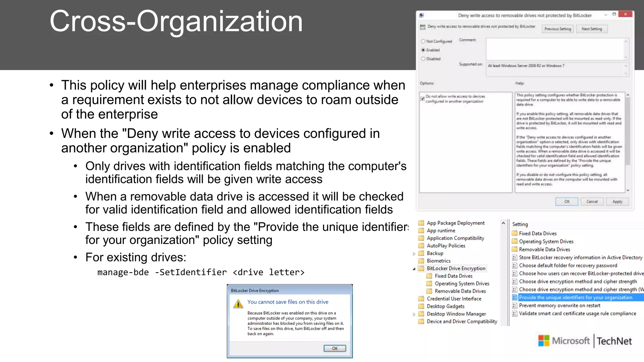
Task: Select 'Credential User Interface' tree item
Action: (454, 299)
